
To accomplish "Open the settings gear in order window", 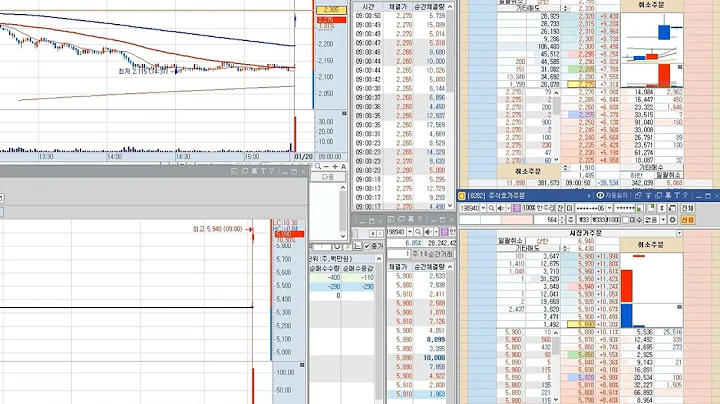I will [x=672, y=220].
